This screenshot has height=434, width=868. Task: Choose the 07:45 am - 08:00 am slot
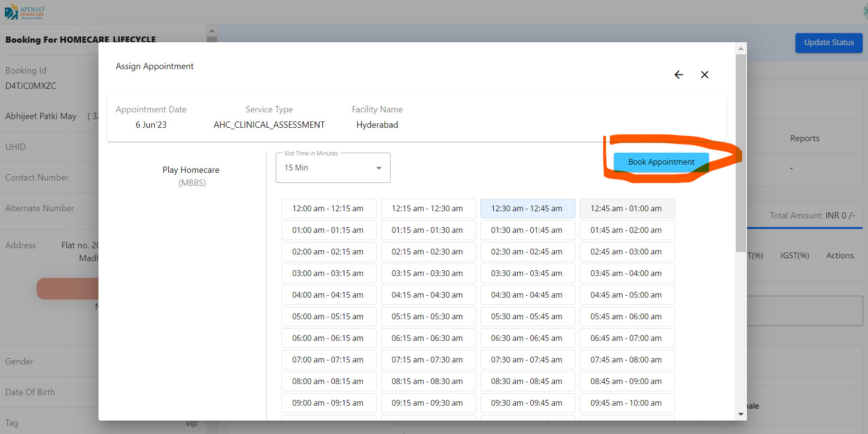tap(626, 360)
